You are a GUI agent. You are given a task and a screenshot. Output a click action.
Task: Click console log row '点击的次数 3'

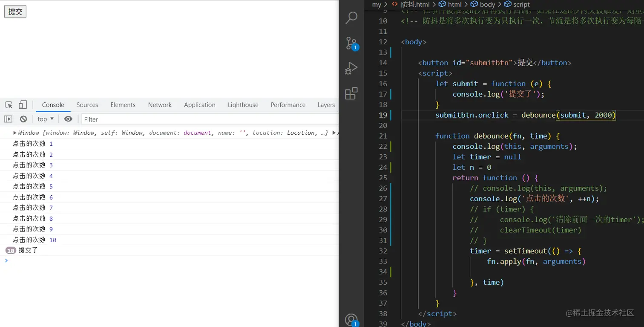169,165
